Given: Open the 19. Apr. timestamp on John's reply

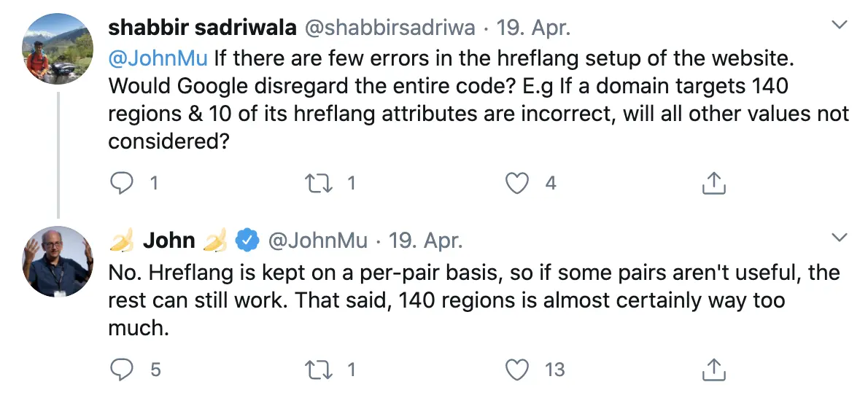Looking at the screenshot, I should tap(426, 241).
